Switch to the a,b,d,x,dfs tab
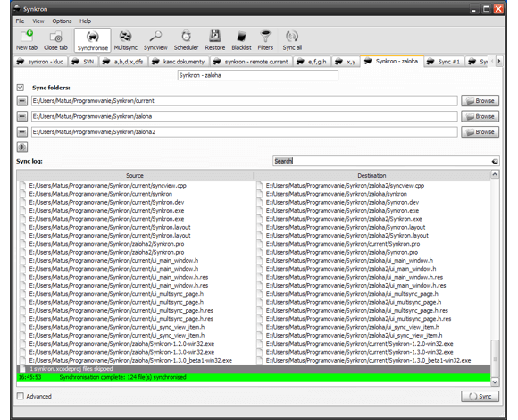Screen dimensions: 518x420 tap(123, 62)
